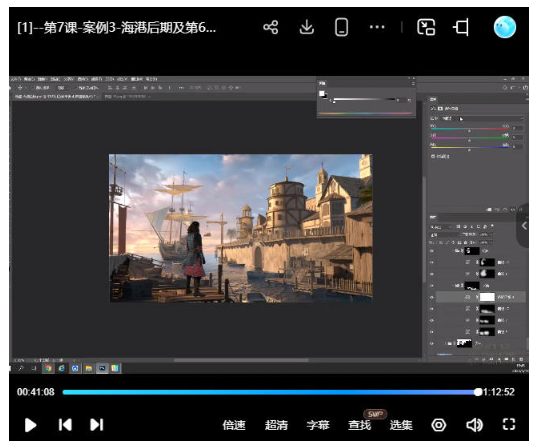Toggle visibility eye of the bottom group layer

(x=432, y=343)
